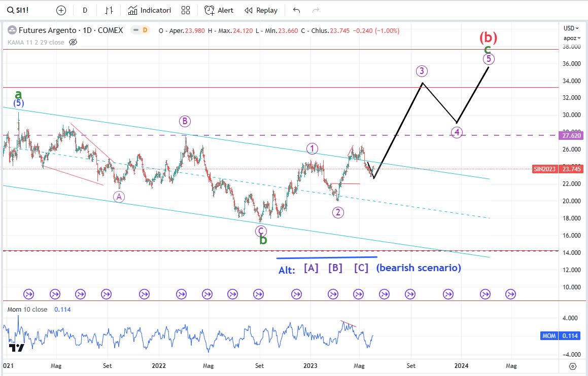Click the Mom 10 close indicator legend
The width and height of the screenshot is (588, 376).
pyautogui.click(x=28, y=309)
